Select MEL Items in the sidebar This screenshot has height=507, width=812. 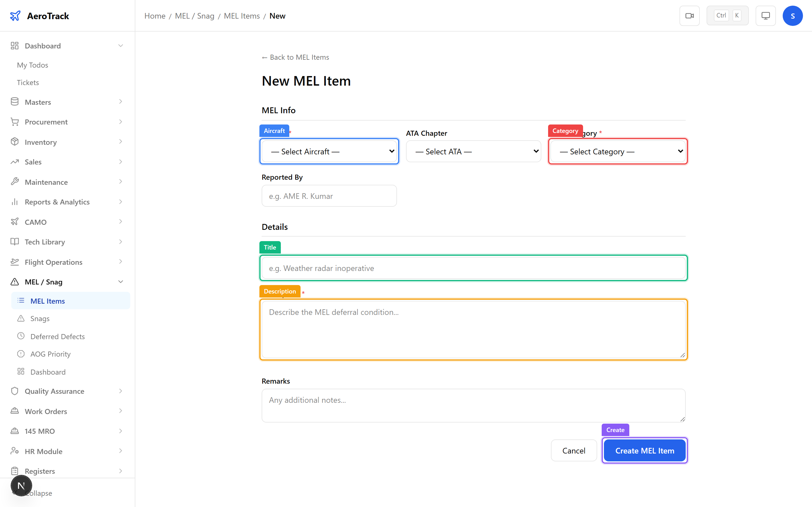pyautogui.click(x=48, y=301)
